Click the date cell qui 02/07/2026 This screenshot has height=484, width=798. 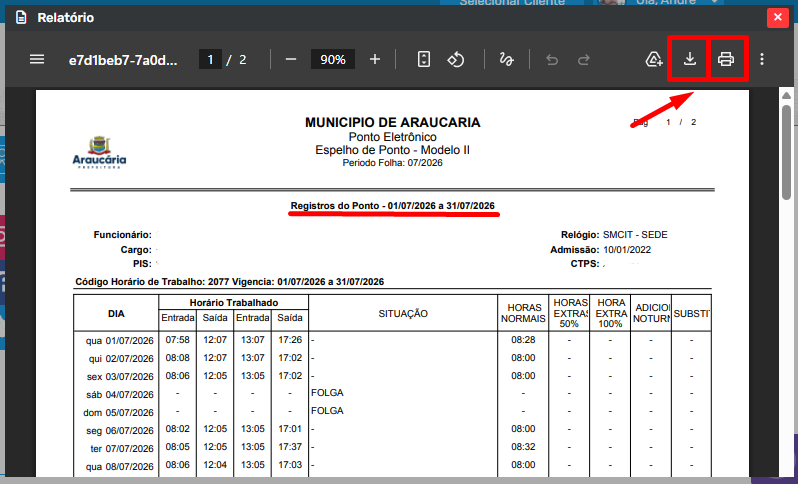[121, 359]
